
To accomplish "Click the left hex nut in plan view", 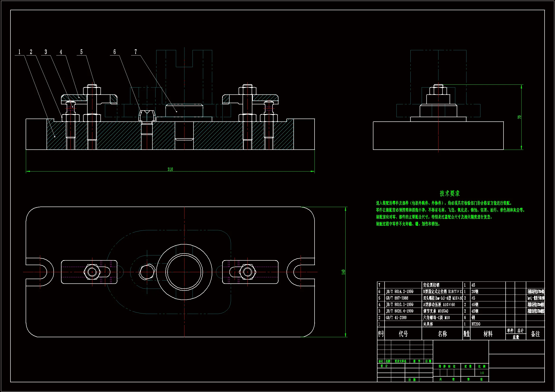I will click(x=92, y=272).
